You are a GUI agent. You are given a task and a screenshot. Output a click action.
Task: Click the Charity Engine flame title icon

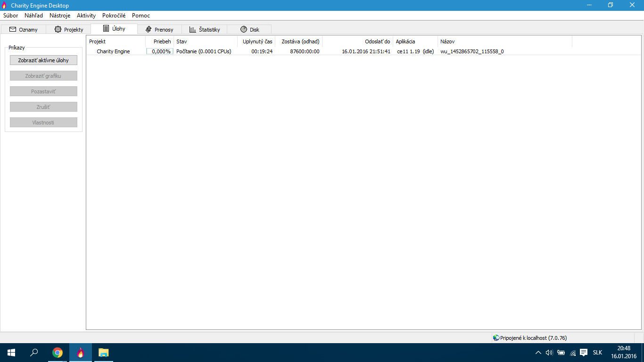[x=4, y=5]
